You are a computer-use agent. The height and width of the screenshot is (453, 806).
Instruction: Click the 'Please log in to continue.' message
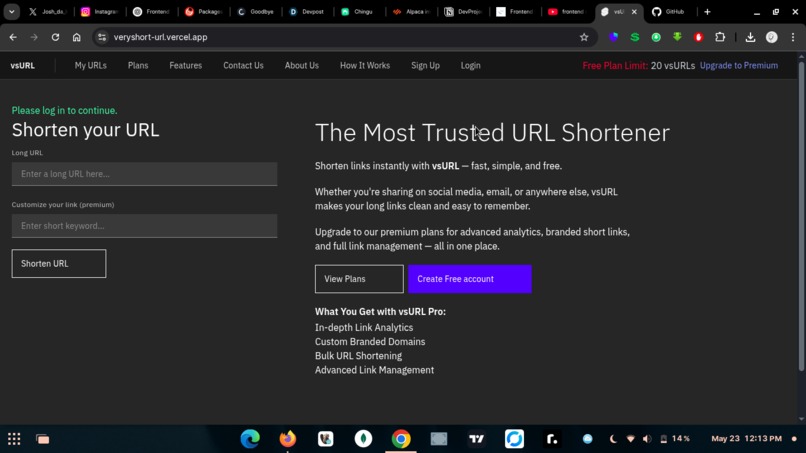64,111
